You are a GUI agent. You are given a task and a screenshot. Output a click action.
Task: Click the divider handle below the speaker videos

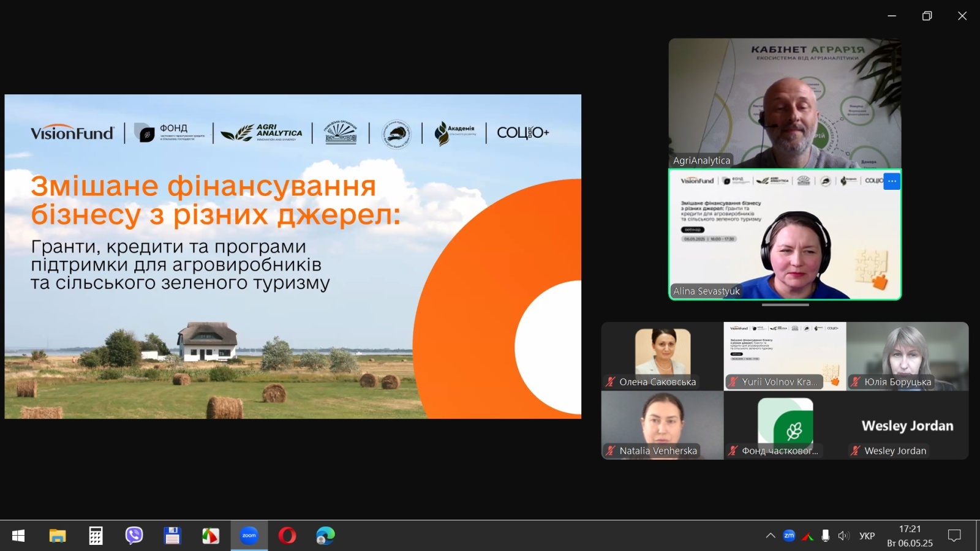(x=785, y=304)
